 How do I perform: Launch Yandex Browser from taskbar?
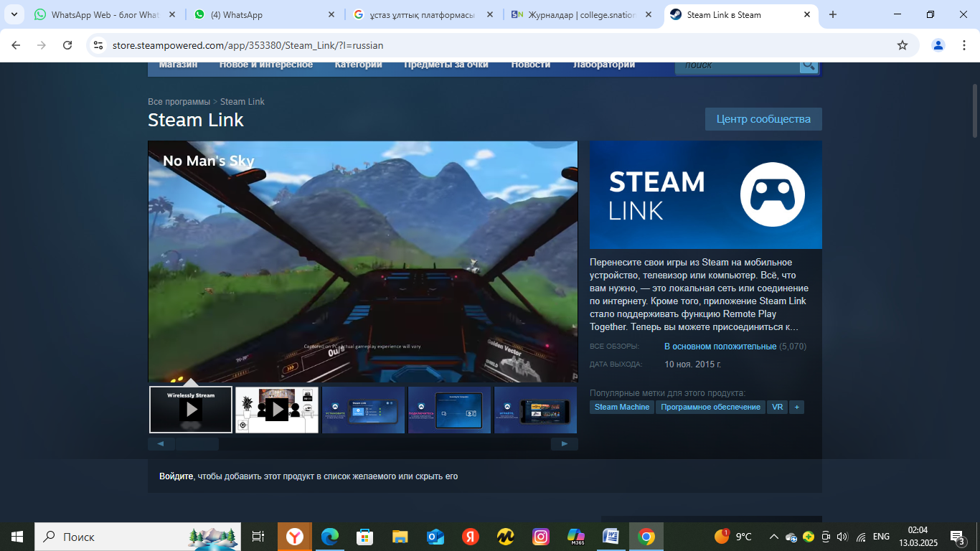coord(295,537)
